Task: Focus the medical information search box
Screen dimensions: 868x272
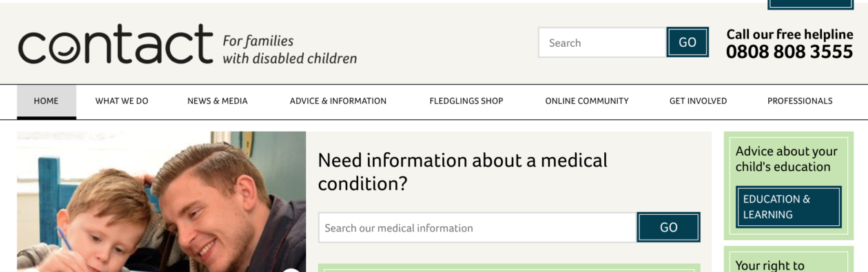Action: click(x=477, y=228)
